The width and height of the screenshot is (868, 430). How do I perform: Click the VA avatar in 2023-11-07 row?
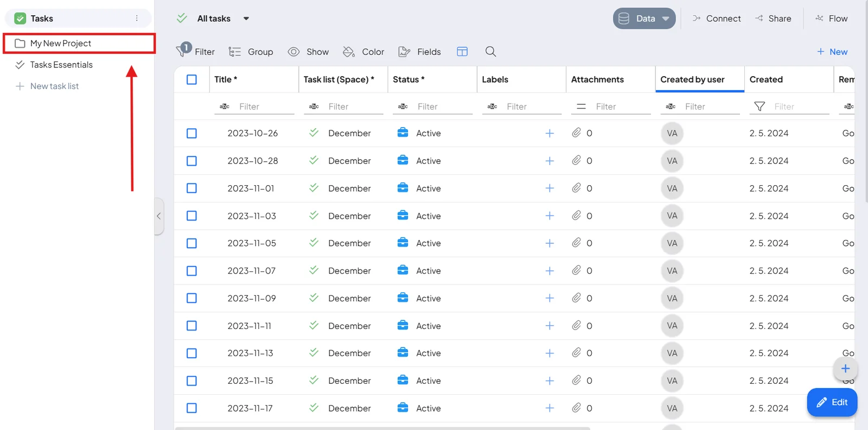click(672, 270)
